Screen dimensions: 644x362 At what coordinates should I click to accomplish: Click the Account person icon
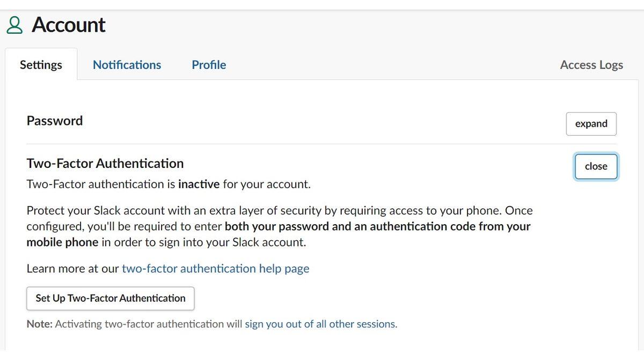point(15,25)
